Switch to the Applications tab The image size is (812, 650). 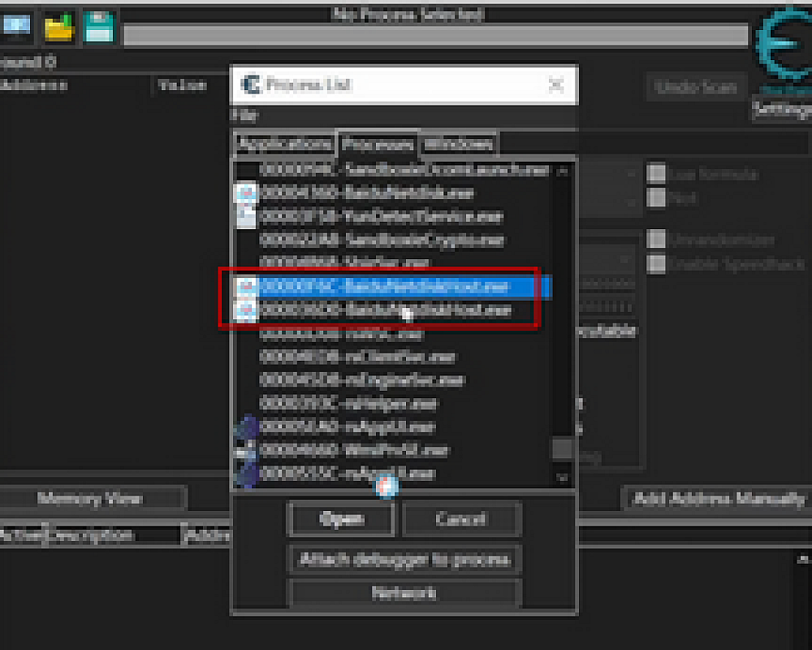(x=284, y=144)
